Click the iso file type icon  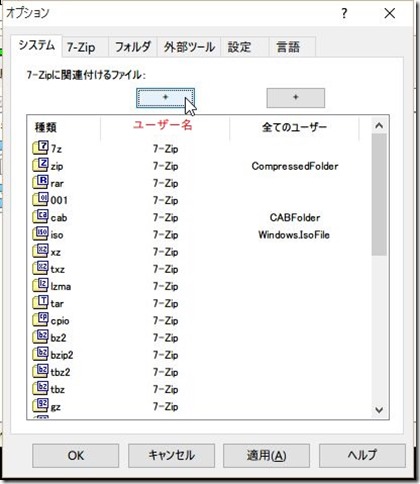[41, 234]
